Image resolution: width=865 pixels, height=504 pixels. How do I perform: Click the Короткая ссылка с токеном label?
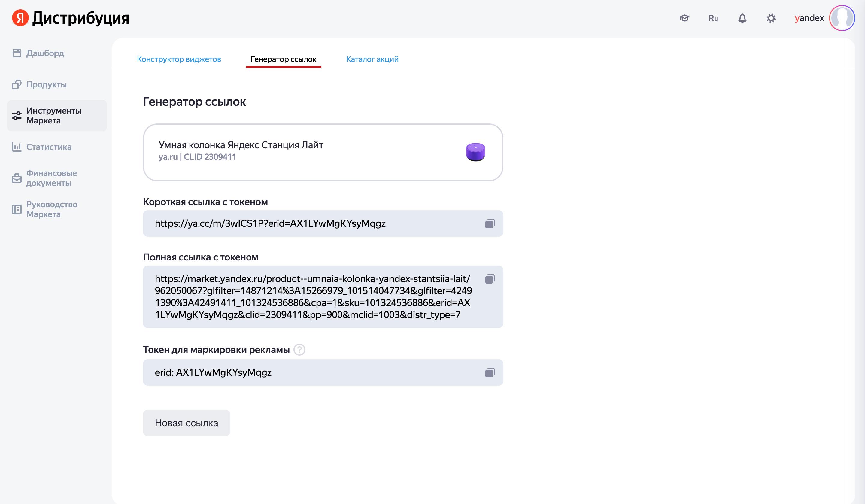(x=205, y=202)
